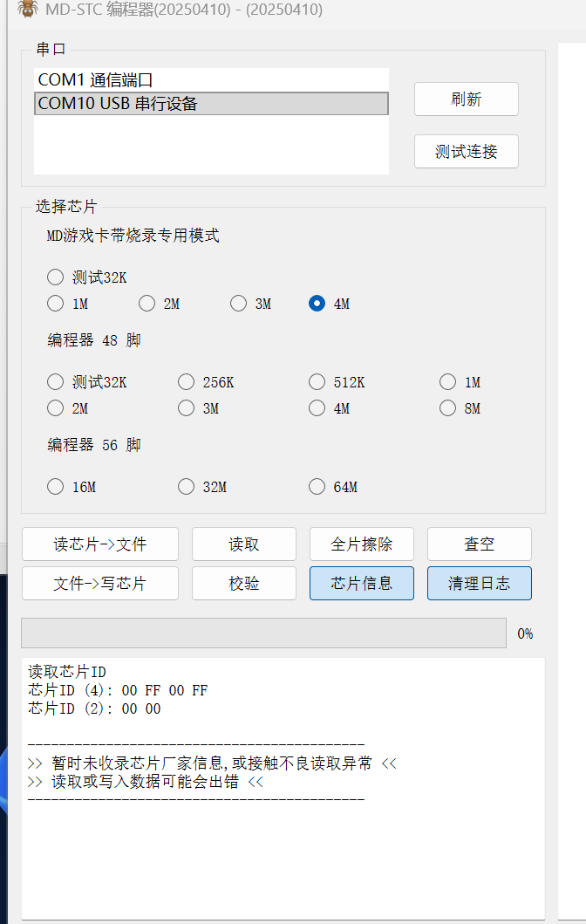点击清理日志按钮清空日志区
This screenshot has height=924, width=586.
point(479,583)
